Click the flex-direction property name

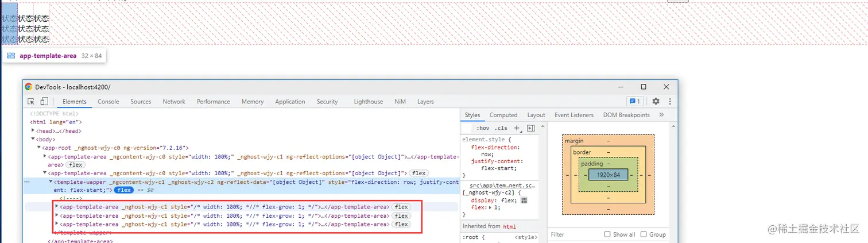click(494, 147)
